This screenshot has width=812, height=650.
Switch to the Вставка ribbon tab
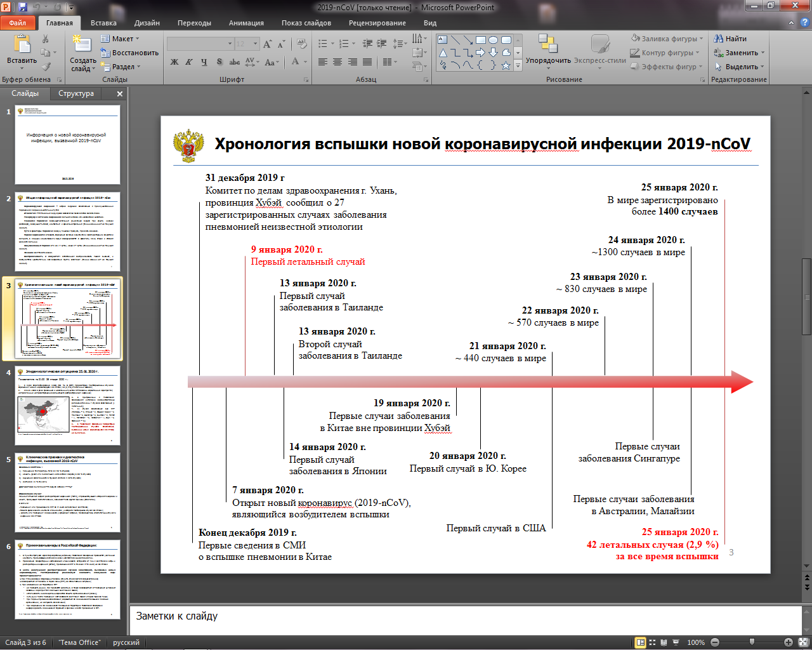103,23
